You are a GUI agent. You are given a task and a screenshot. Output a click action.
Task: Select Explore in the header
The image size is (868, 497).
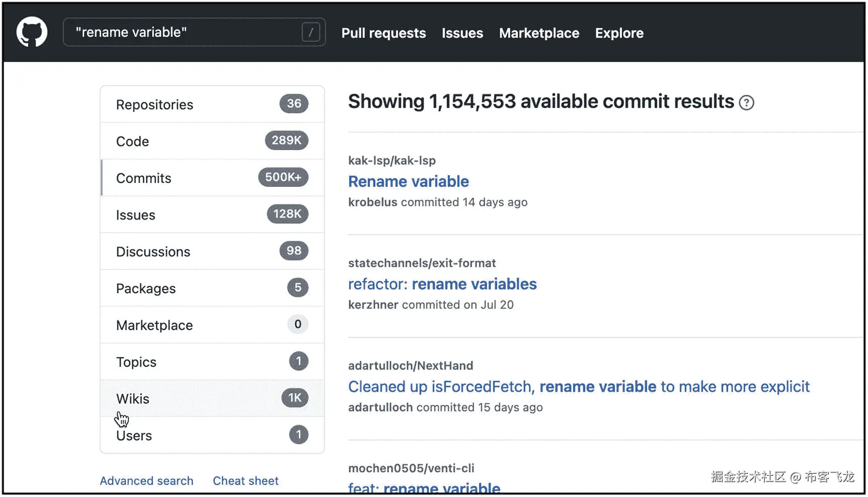(619, 33)
